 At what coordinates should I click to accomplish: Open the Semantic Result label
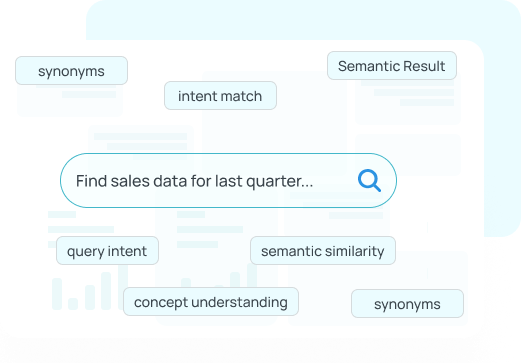[392, 66]
